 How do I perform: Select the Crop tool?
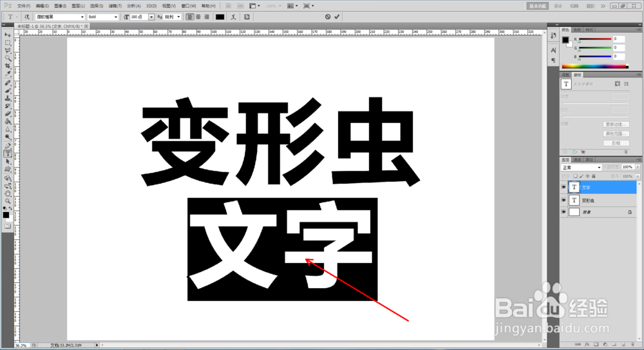[x=7, y=66]
